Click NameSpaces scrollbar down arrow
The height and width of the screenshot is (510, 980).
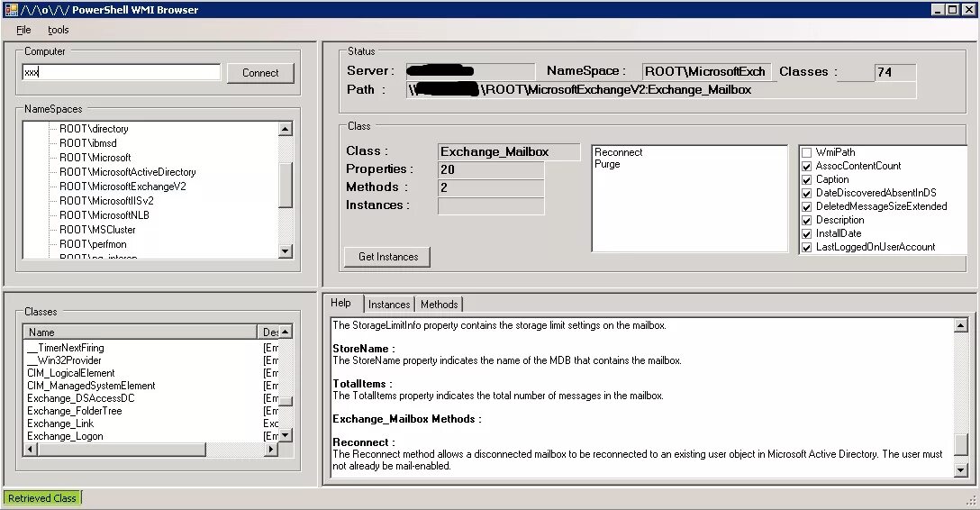(x=285, y=251)
